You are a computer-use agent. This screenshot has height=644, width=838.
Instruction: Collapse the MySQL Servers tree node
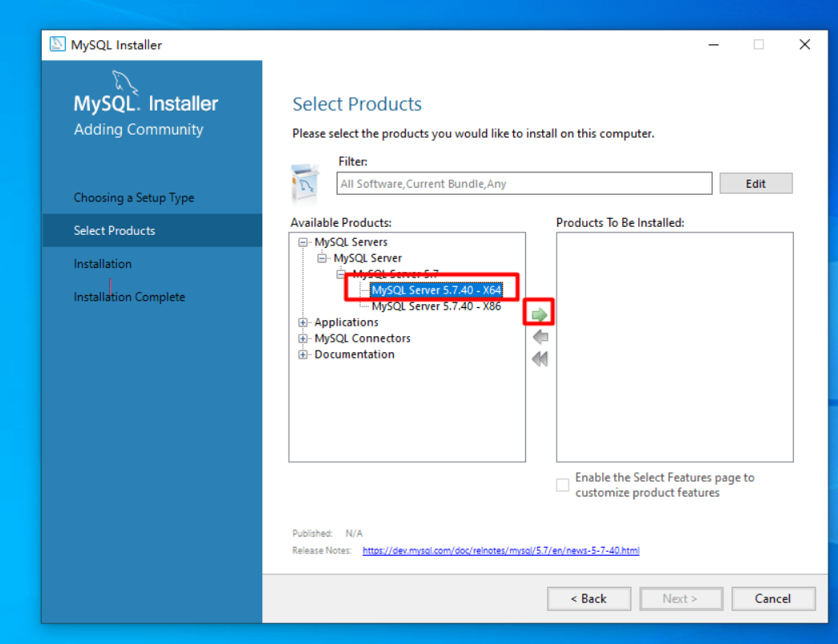303,242
